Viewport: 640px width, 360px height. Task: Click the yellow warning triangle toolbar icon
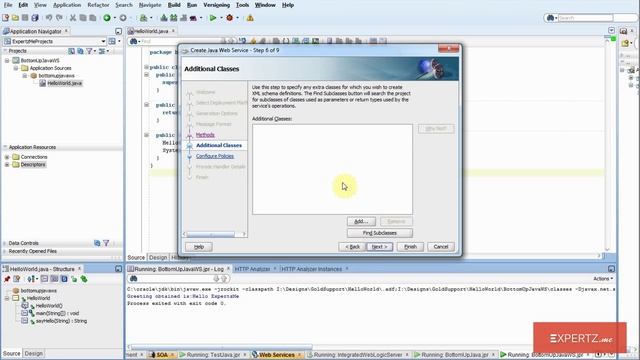(x=250, y=18)
